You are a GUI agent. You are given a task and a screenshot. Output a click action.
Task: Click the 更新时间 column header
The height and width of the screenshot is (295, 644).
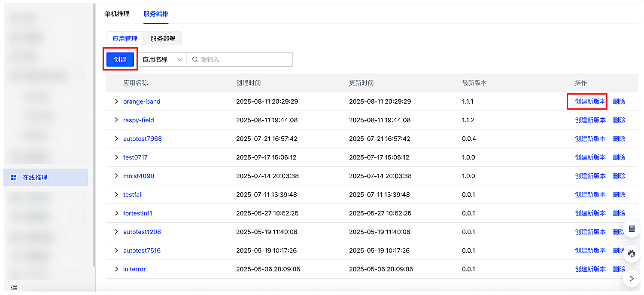click(x=361, y=83)
